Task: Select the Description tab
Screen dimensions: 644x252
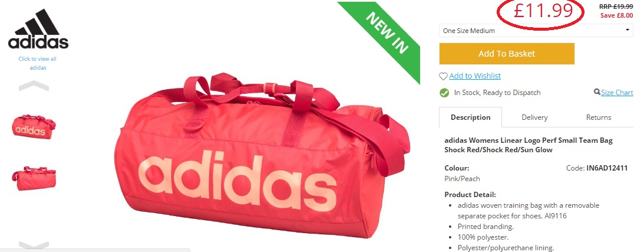Action: coord(470,117)
